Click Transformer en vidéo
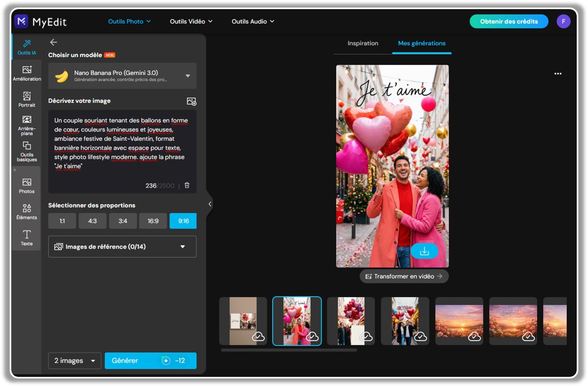This screenshot has width=588, height=386. tap(404, 276)
